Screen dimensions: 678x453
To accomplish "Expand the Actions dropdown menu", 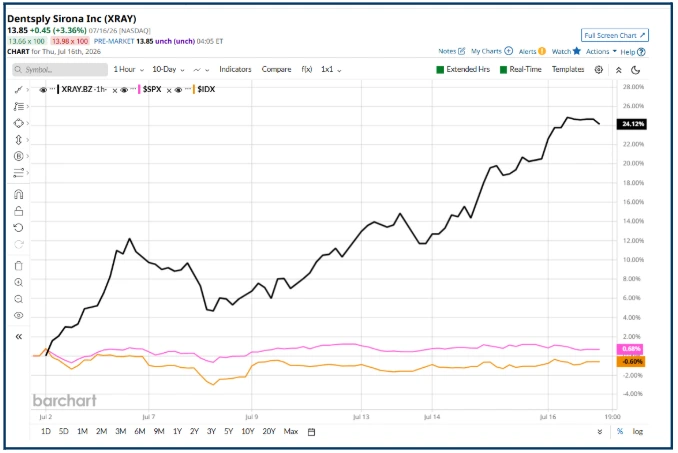I will 601,51.
